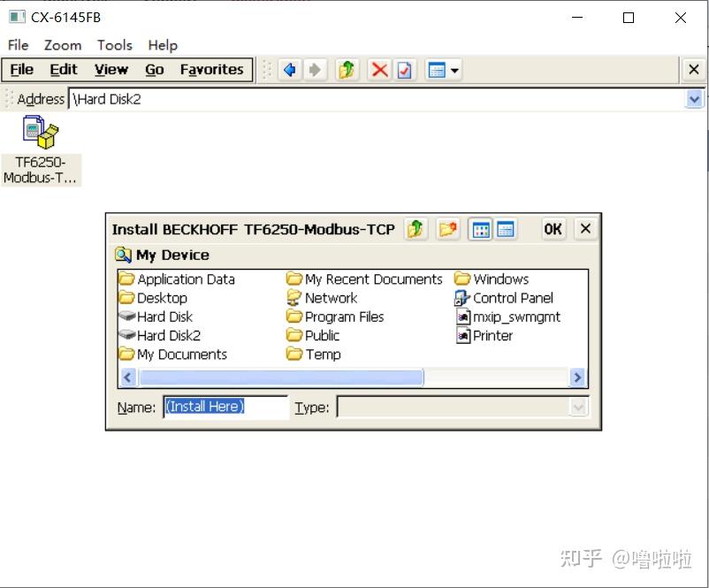Confirm installation with the OK button
The image size is (709, 588).
point(553,228)
